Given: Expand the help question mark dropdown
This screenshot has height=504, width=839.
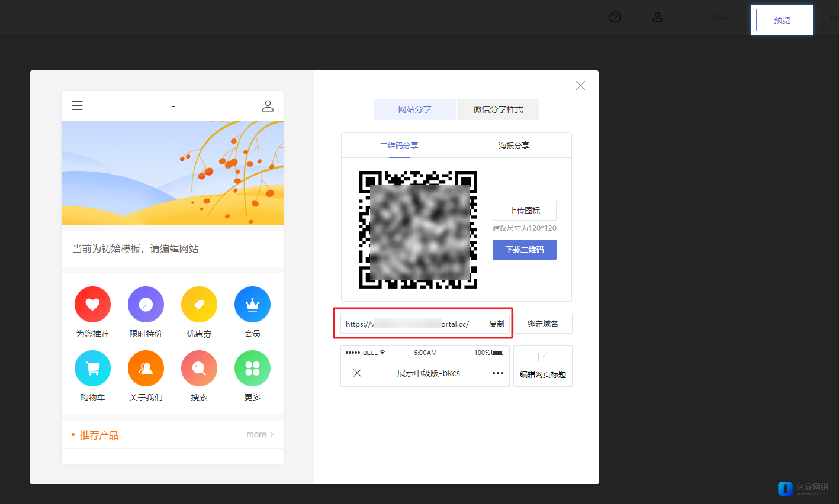Looking at the screenshot, I should click(619, 18).
